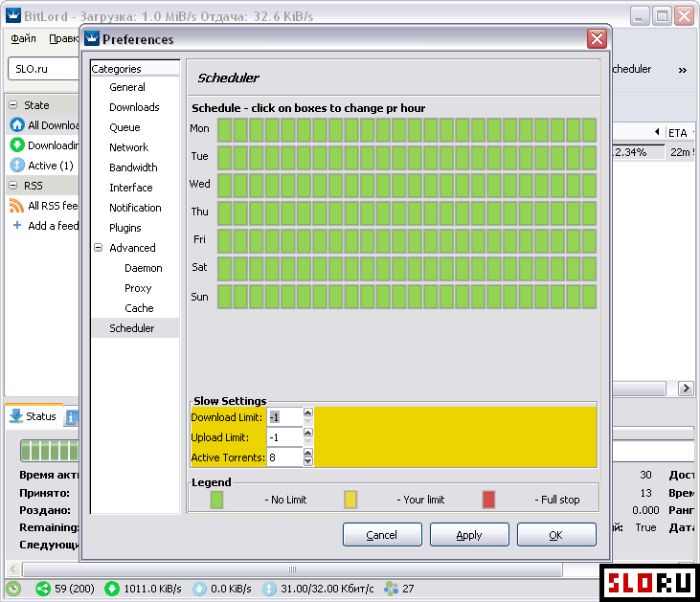The width and height of the screenshot is (700, 602).
Task: Click the yellow Your limit legend swatch
Action: [x=350, y=500]
